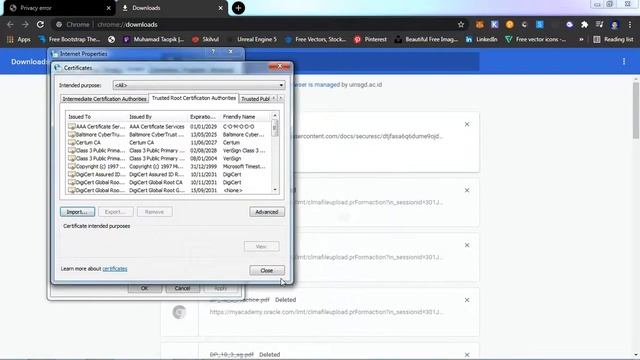The height and width of the screenshot is (360, 640).
Task: Sort by the Friendly Name column header
Action: point(246,117)
